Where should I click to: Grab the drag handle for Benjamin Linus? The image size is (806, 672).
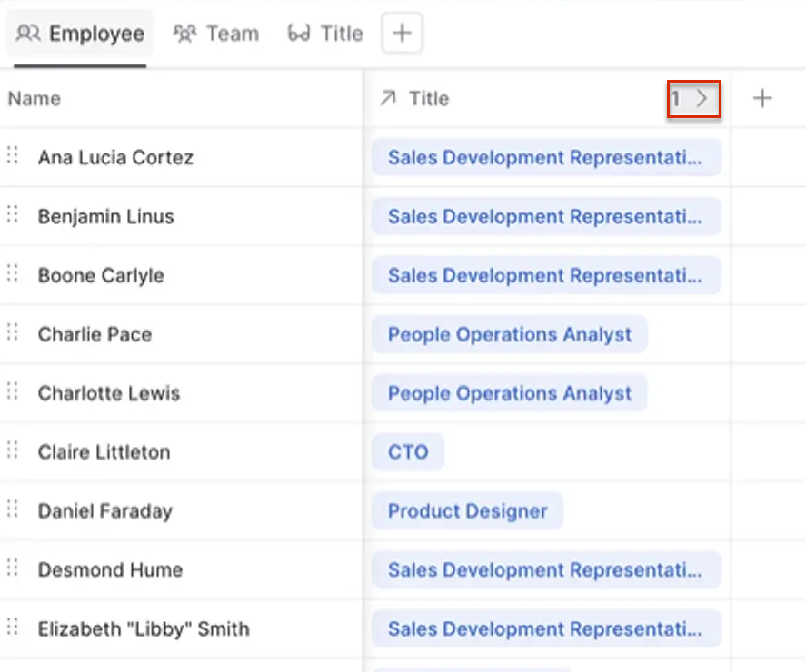click(x=13, y=213)
